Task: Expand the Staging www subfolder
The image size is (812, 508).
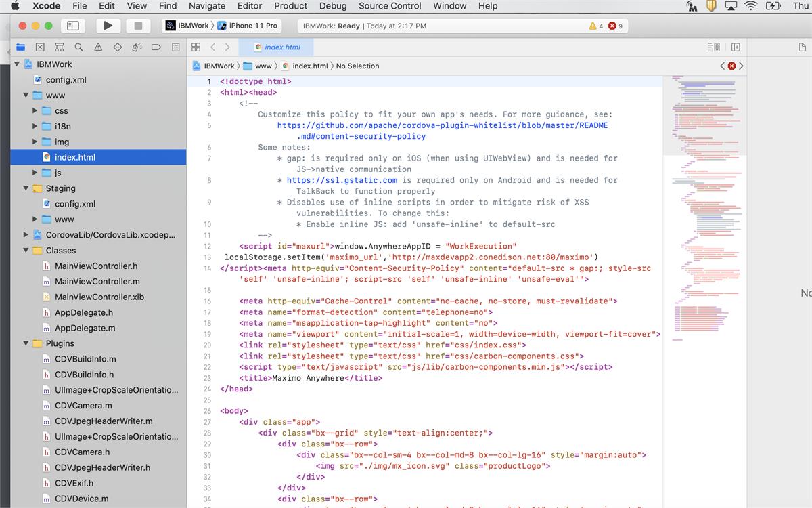Action: 34,219
